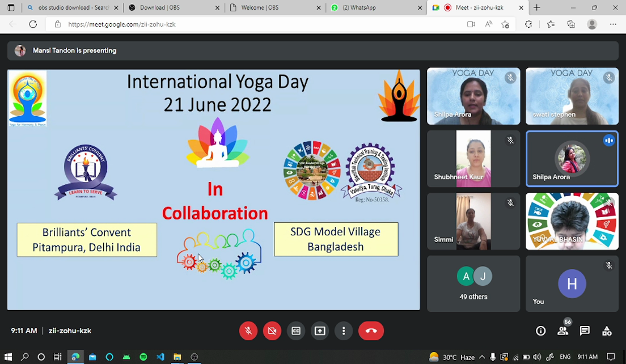
Task: Show the participants list (66 people)
Action: coord(562,331)
